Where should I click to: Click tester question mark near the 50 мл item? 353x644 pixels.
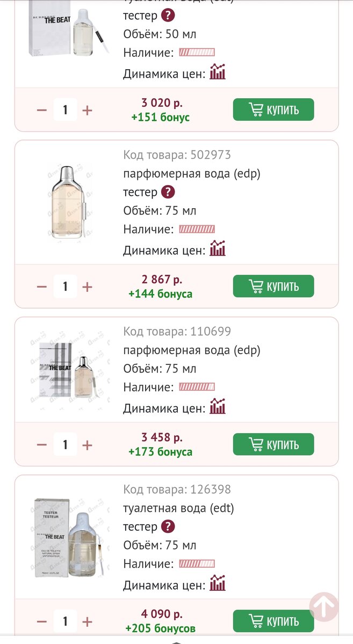coord(168,16)
